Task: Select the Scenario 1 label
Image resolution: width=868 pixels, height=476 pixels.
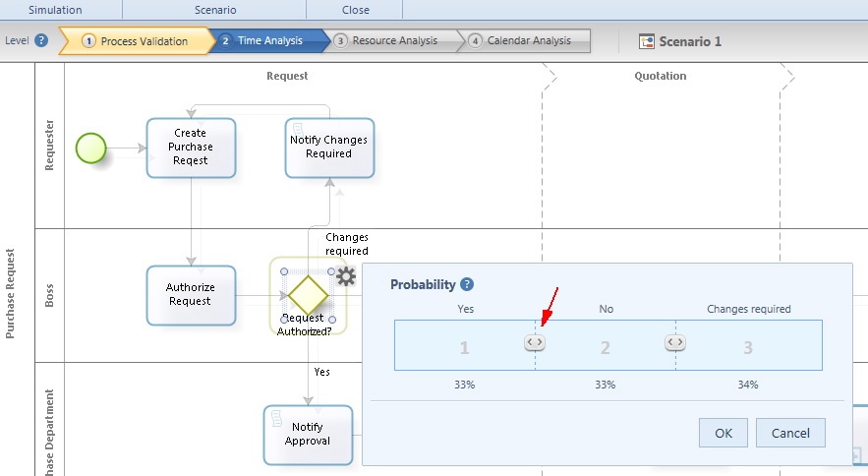Action: (x=690, y=41)
